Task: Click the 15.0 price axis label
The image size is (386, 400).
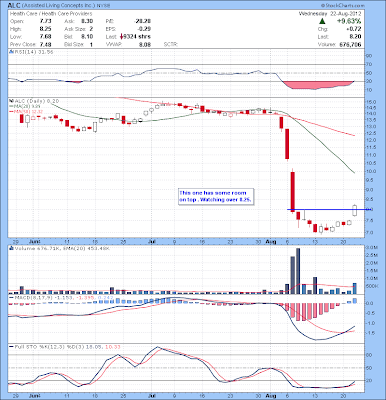Action: (x=371, y=102)
